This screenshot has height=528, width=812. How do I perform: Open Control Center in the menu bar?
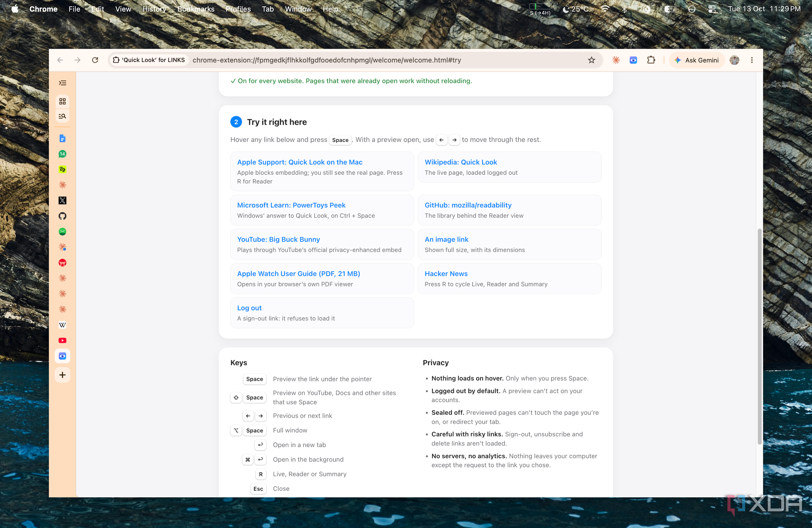pos(712,9)
